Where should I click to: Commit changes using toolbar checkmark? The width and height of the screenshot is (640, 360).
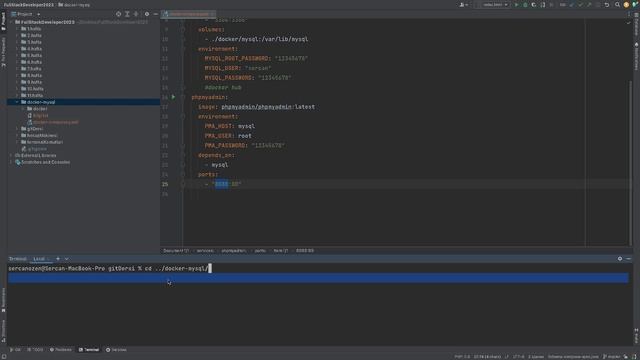coord(580,5)
